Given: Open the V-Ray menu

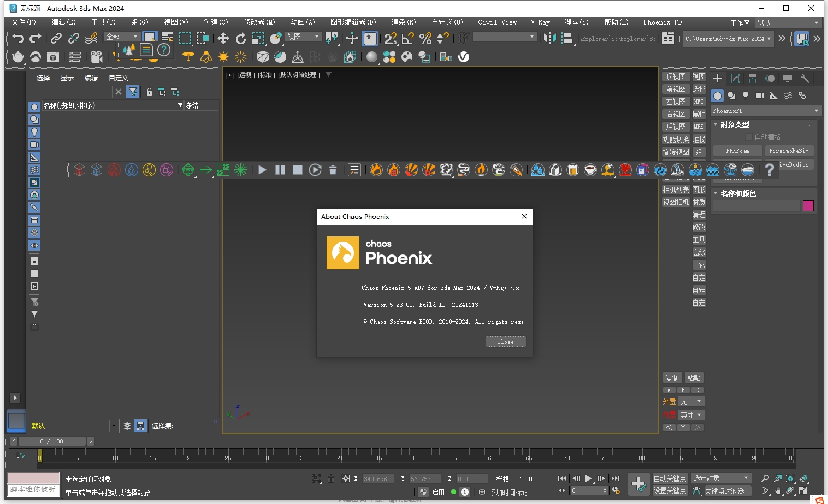Looking at the screenshot, I should [540, 22].
